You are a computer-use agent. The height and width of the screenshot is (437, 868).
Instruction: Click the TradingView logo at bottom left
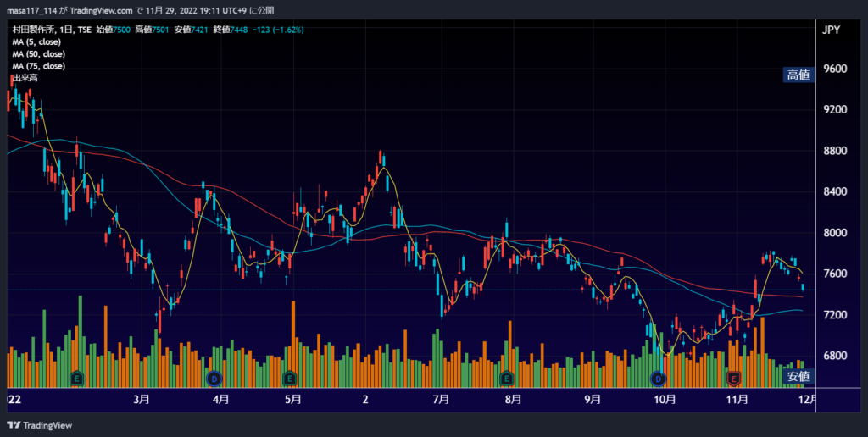click(39, 425)
